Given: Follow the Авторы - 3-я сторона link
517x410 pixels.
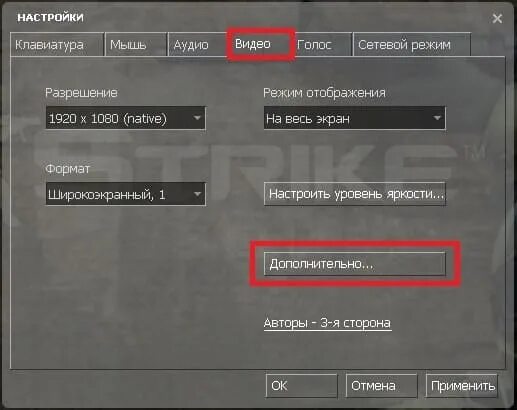Looking at the screenshot, I should [x=327, y=323].
